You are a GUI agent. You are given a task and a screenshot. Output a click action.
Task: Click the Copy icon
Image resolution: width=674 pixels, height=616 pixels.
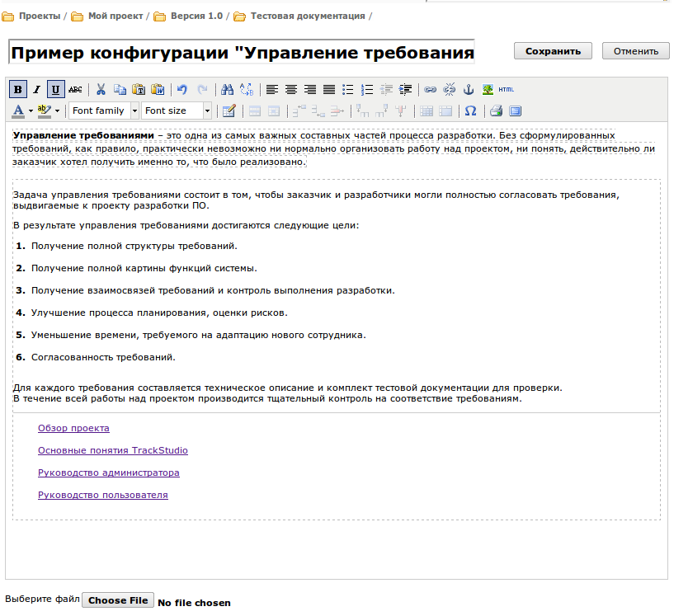[x=120, y=89]
